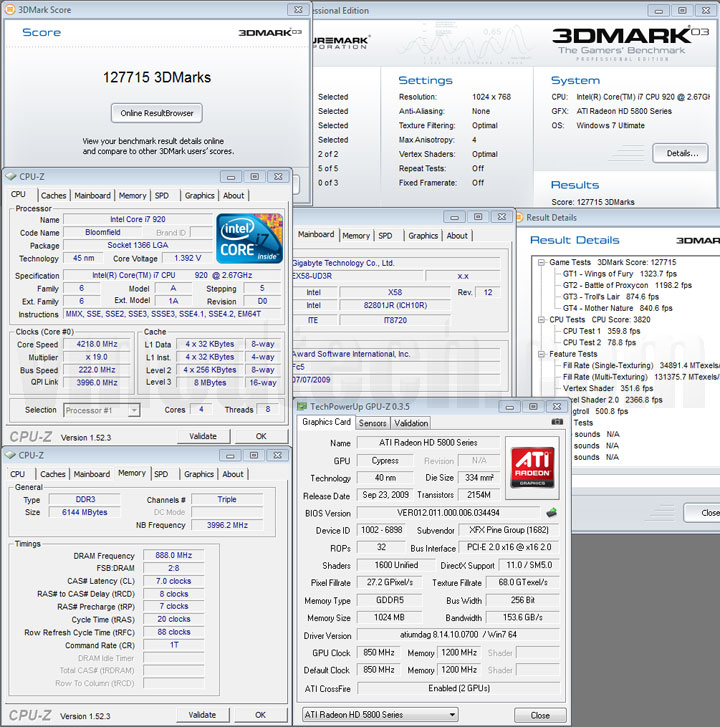Click the CAS# Latency 7.0 clocks value
The height and width of the screenshot is (727, 720).
(x=174, y=581)
